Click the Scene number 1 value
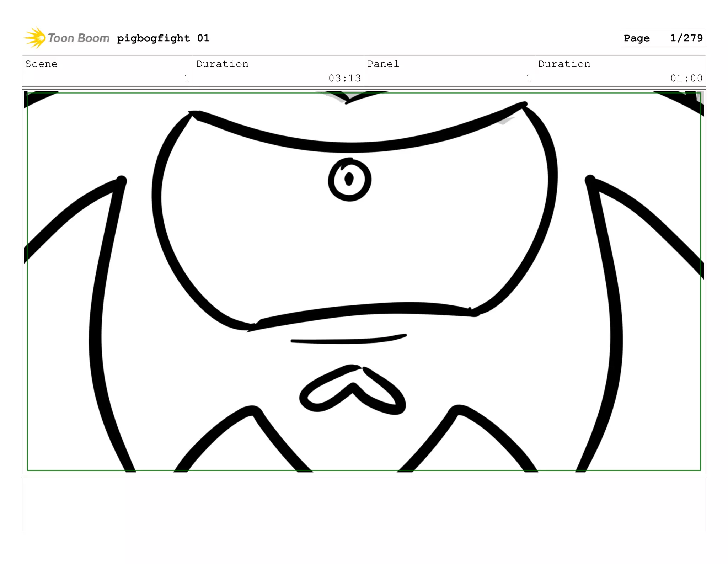Viewport: 728px width, 564px height. [x=187, y=78]
